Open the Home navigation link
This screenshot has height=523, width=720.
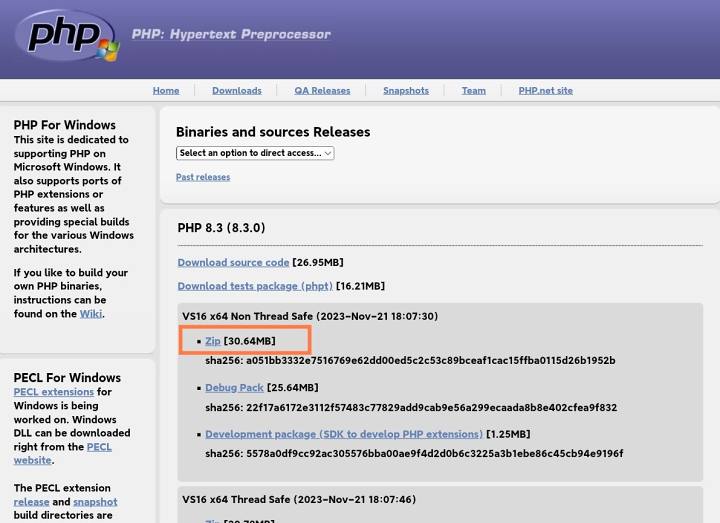[x=166, y=90]
